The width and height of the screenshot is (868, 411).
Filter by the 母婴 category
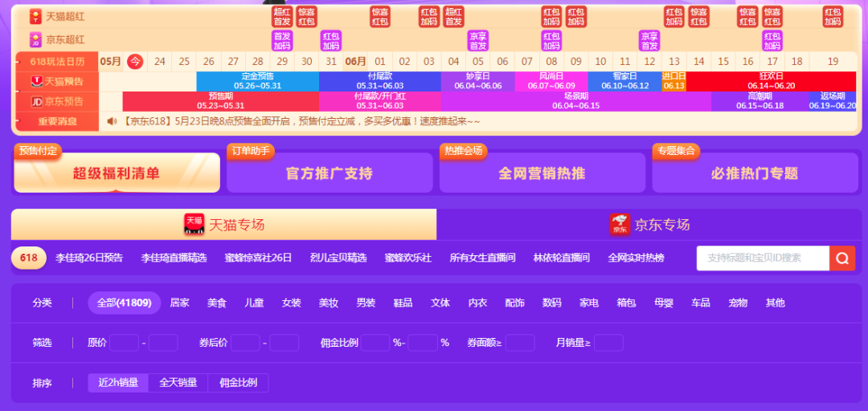[x=664, y=303]
